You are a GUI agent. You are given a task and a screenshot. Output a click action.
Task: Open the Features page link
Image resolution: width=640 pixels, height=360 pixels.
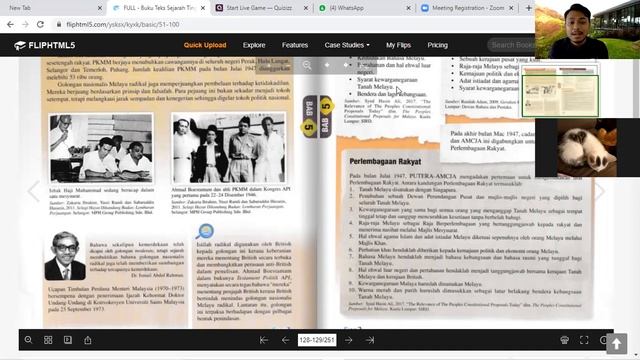(x=295, y=45)
